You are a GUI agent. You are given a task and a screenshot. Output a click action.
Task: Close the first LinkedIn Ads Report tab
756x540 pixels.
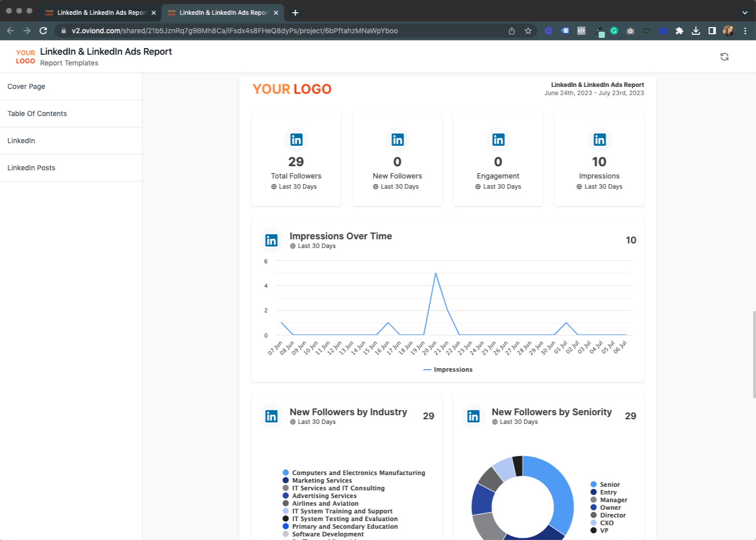click(x=153, y=13)
